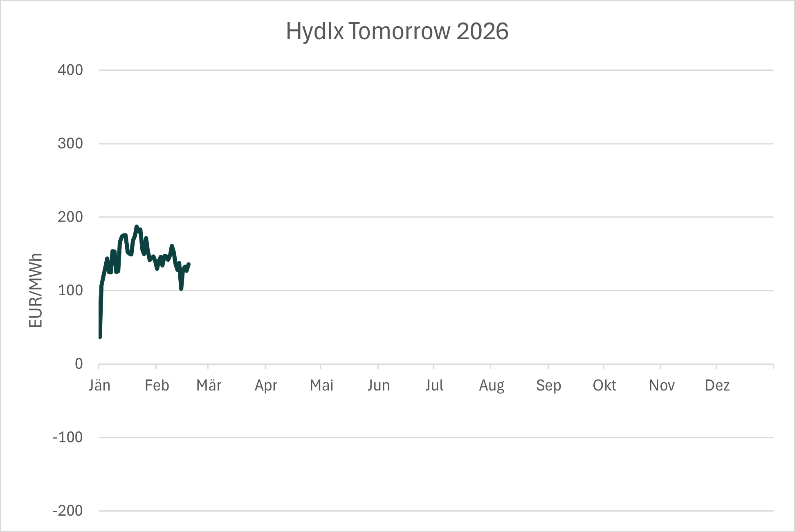Select the chart title HydIx Tomorrow 2026
This screenshot has height=532, width=795.
click(x=397, y=31)
